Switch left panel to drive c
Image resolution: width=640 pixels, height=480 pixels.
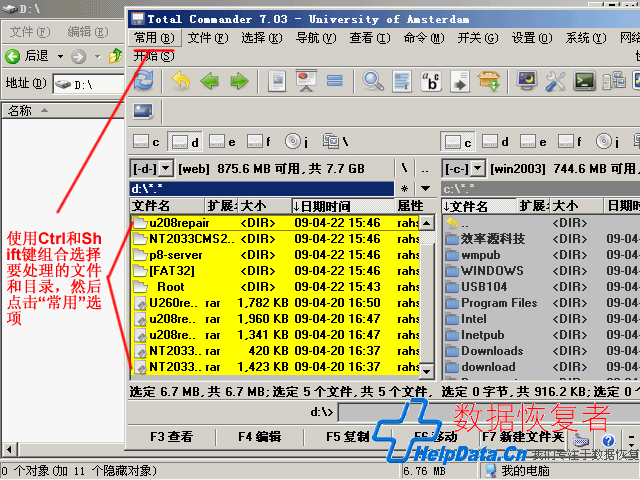coord(146,142)
